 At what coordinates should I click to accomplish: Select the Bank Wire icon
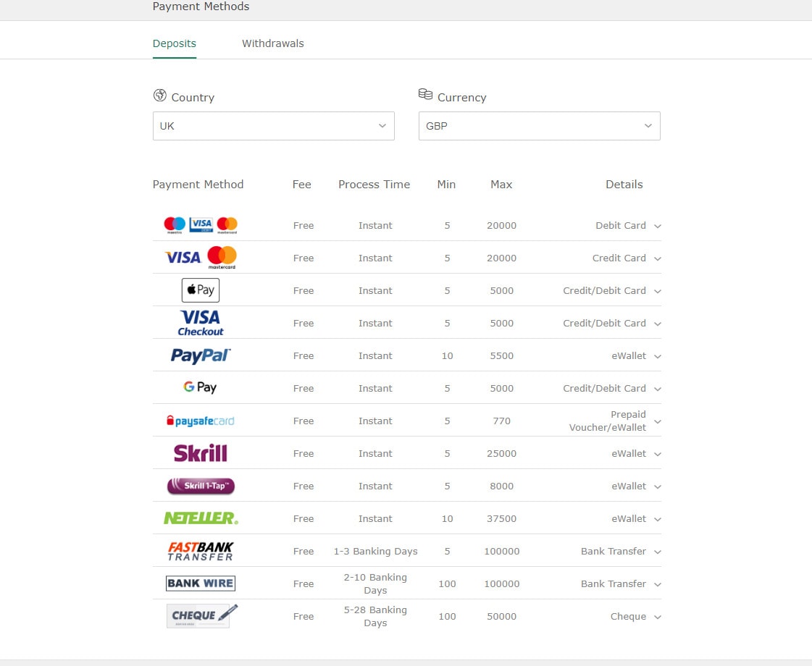click(x=201, y=583)
